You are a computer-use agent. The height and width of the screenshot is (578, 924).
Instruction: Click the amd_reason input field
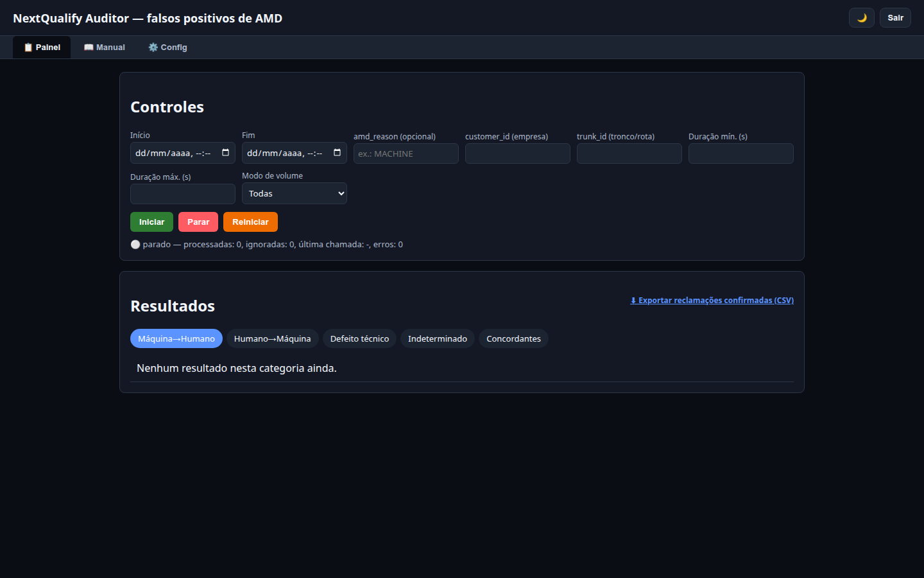click(406, 153)
